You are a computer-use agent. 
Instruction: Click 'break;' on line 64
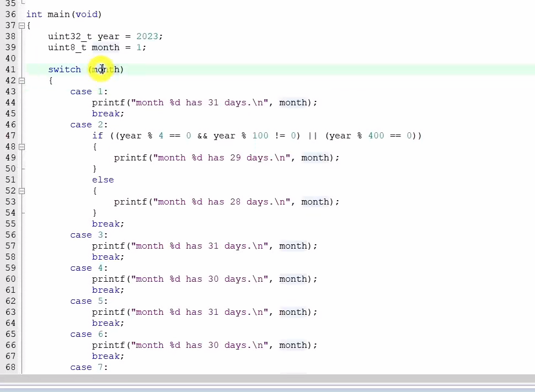108,323
